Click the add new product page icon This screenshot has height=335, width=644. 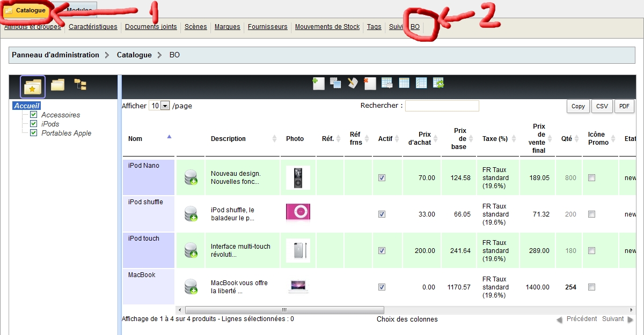318,83
